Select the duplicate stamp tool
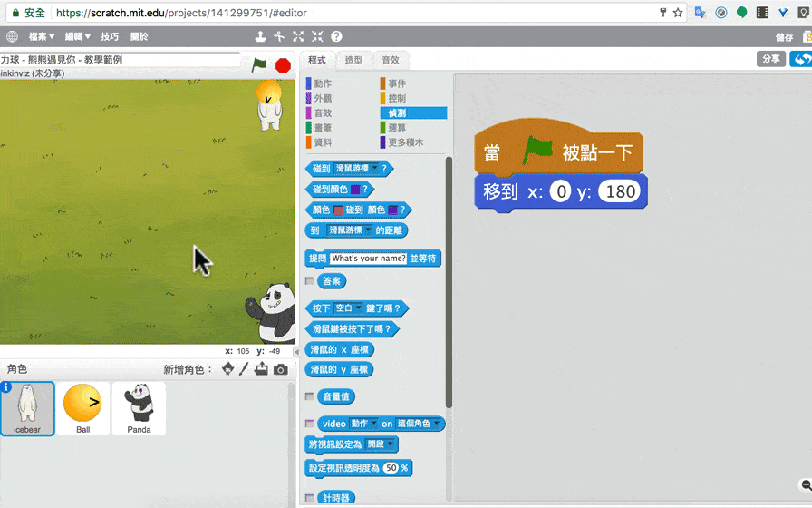The image size is (812, 508). coord(260,36)
